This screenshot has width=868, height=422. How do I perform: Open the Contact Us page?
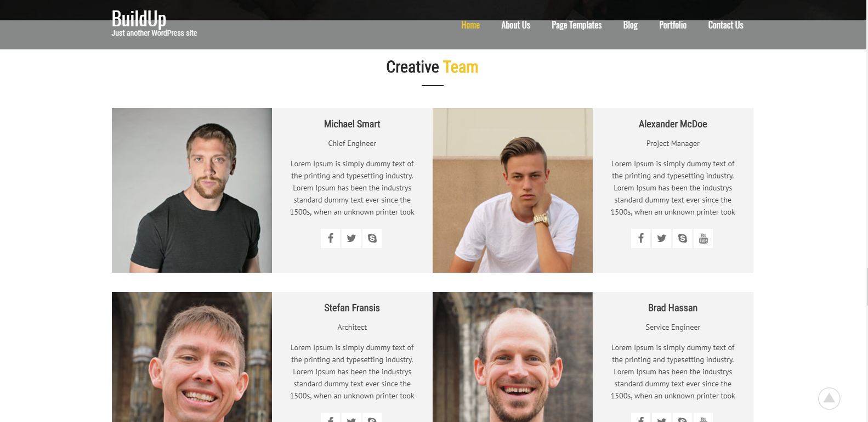coord(725,25)
